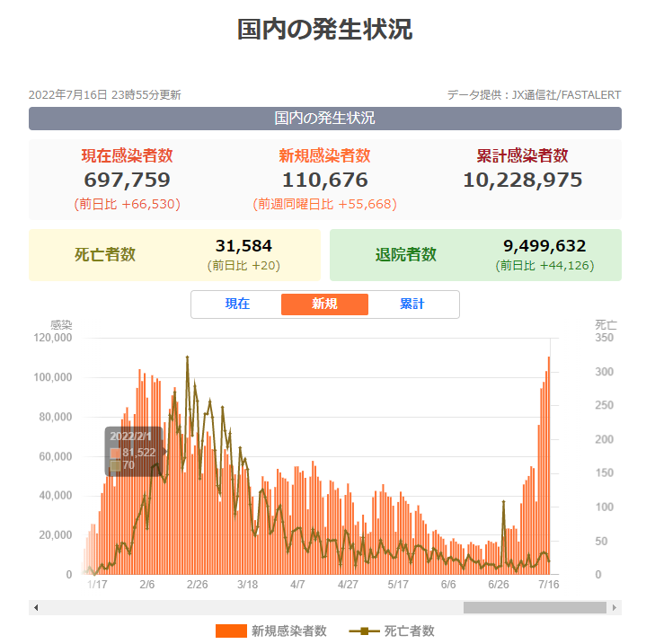This screenshot has width=646, height=644.
Task: Click the 2/6 x-axis date label
Action: tap(147, 585)
